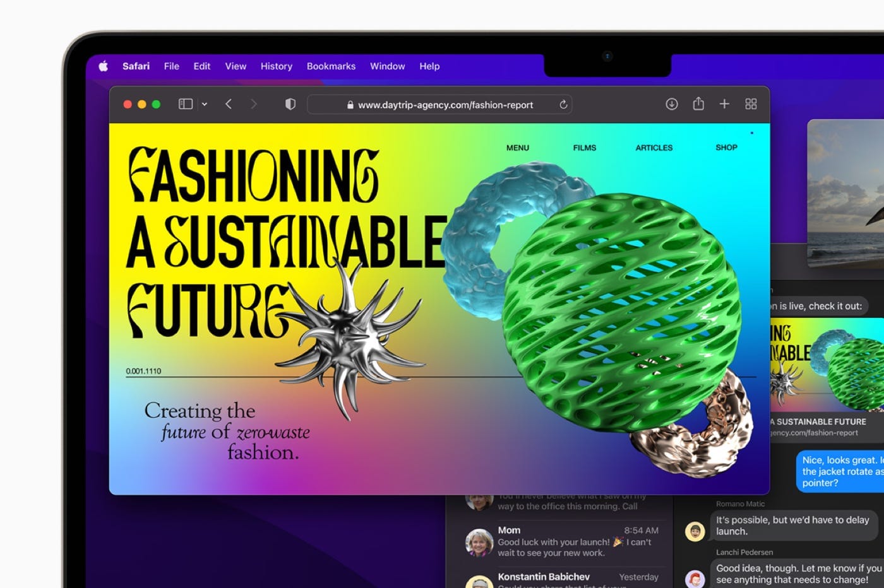Expand the sidebar options dropdown arrow
Viewport: 884px width, 588px height.
pyautogui.click(x=205, y=104)
